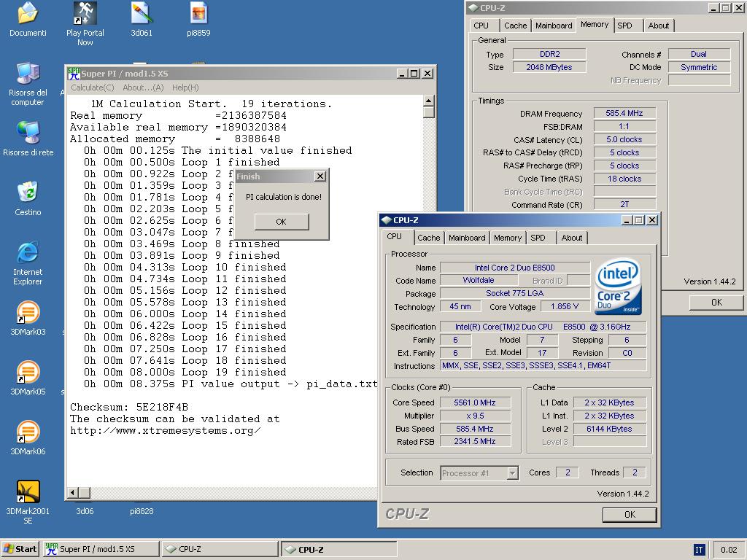
Task: Click the Core Speed value 5561.0 MHz
Action: tap(475, 402)
